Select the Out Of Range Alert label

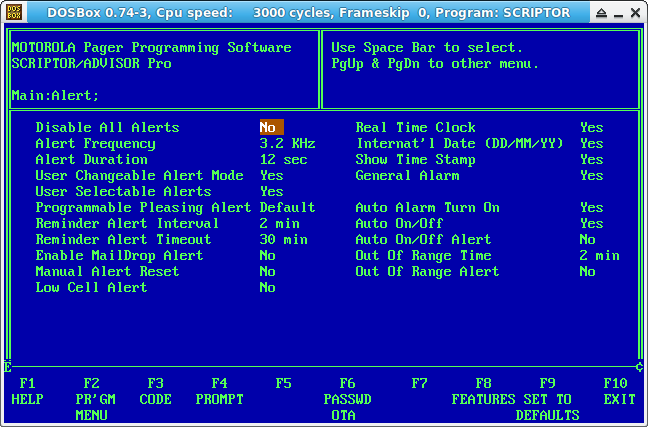coord(427,272)
